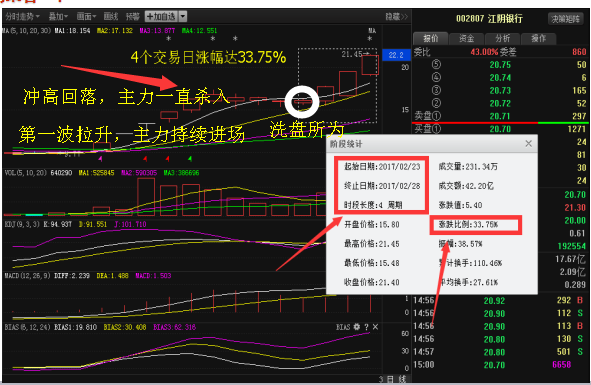Click 成交额:42.20亿 in the dialog
591x385 pixels.
coord(466,186)
